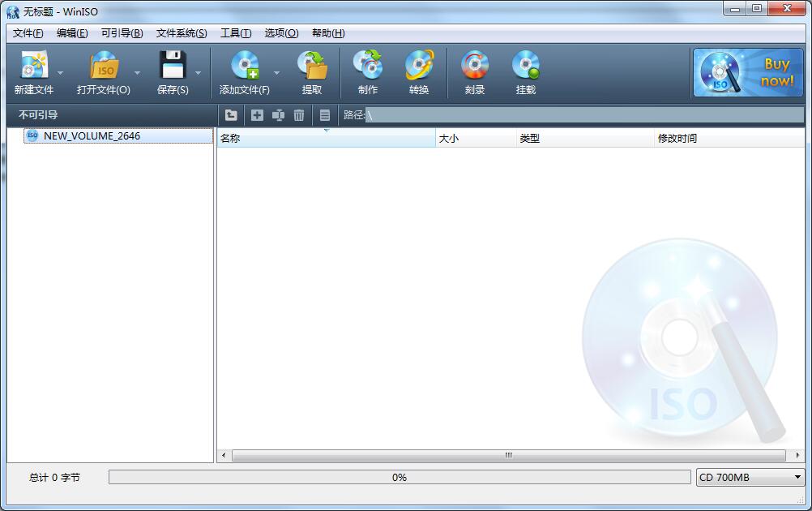The height and width of the screenshot is (511, 812).
Task: Open the 工具(T) menu
Action: pyautogui.click(x=236, y=33)
